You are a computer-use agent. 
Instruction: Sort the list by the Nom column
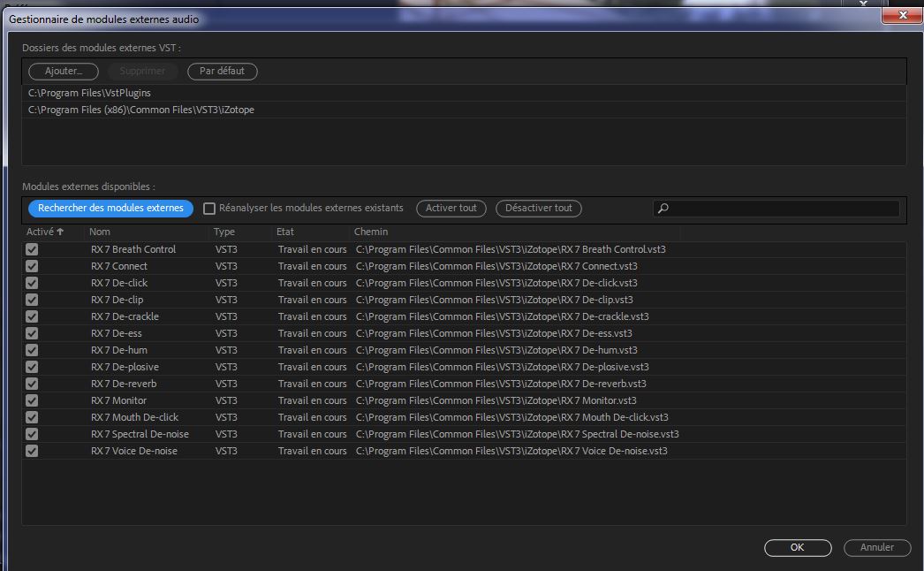point(100,232)
